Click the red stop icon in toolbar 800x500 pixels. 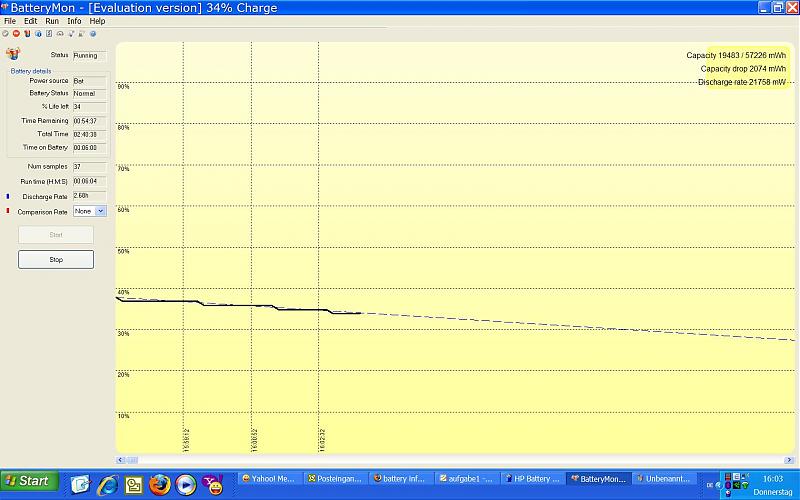tap(16, 33)
